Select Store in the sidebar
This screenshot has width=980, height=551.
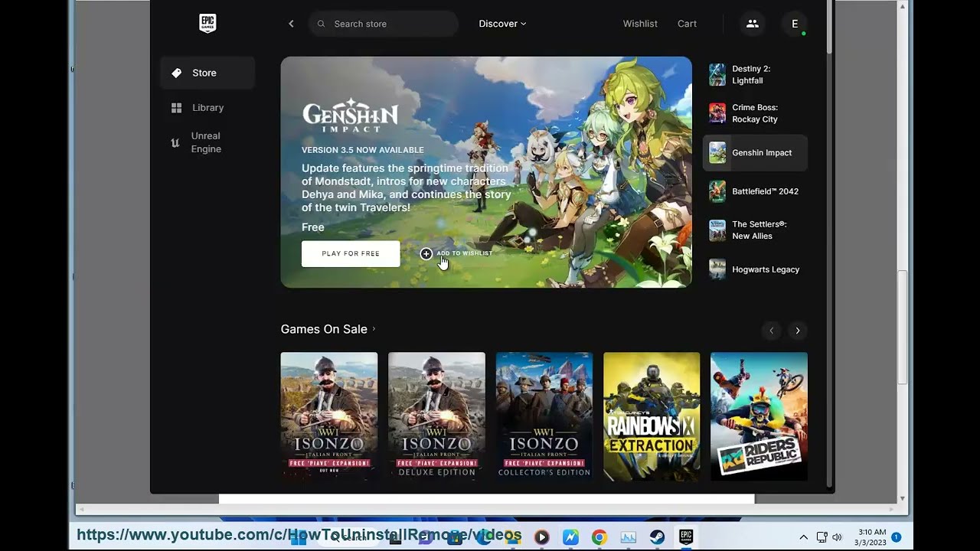point(207,73)
